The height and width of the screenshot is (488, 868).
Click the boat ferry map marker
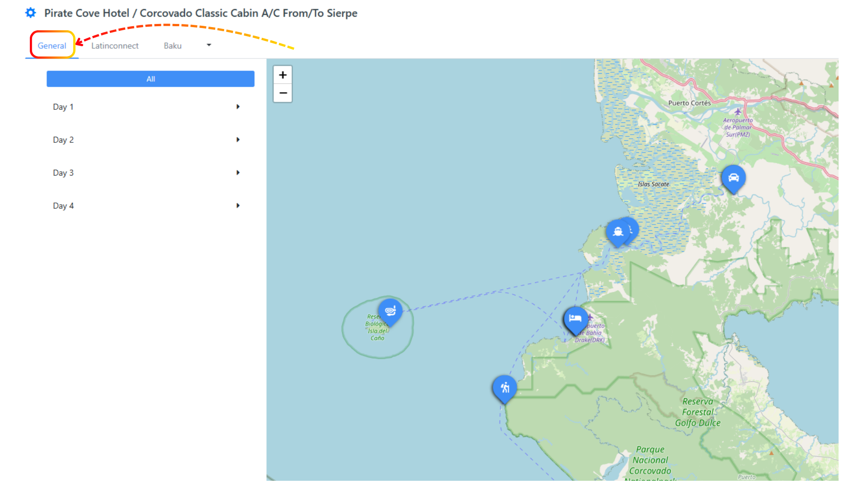coord(618,232)
